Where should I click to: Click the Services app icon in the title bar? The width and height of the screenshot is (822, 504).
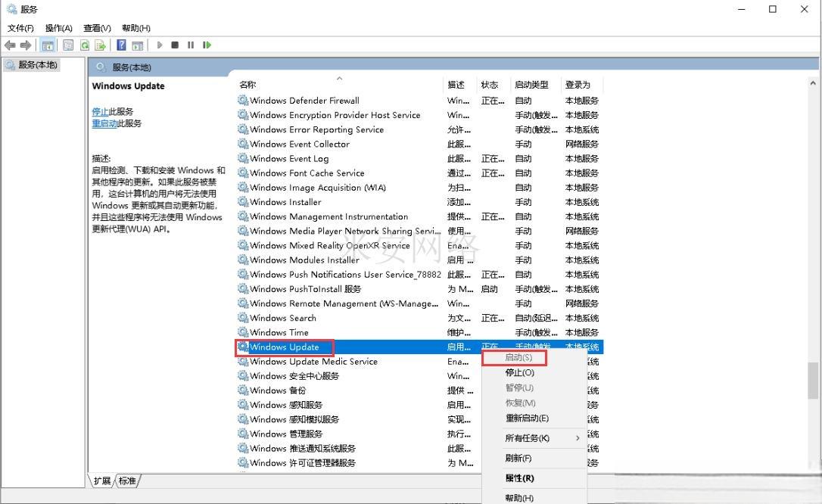point(11,9)
